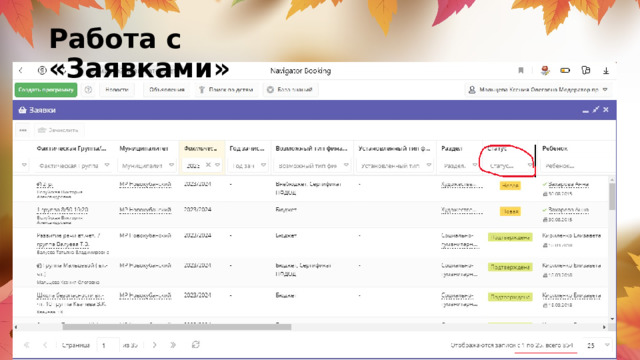The image size is (640, 360).
Task: Open browser downloads arrow icon
Action: 606,71
